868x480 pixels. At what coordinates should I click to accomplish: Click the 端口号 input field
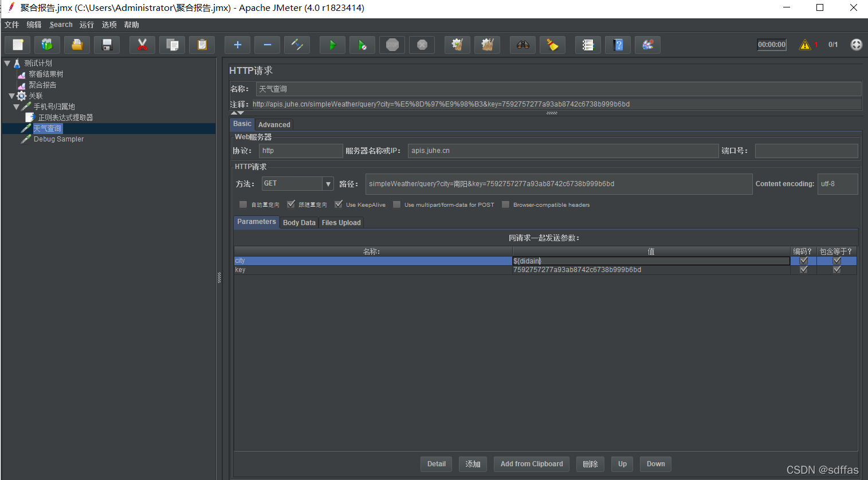[807, 151]
